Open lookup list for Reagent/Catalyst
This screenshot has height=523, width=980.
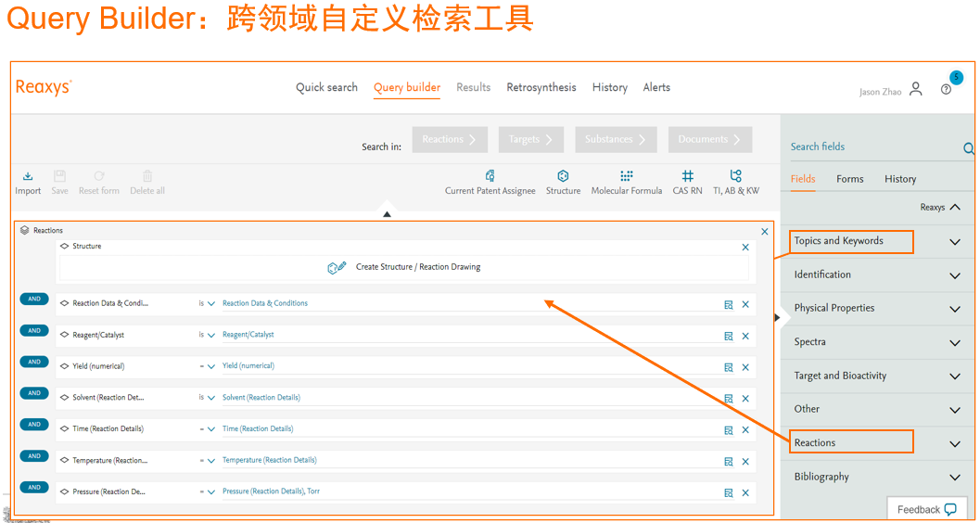click(x=728, y=337)
